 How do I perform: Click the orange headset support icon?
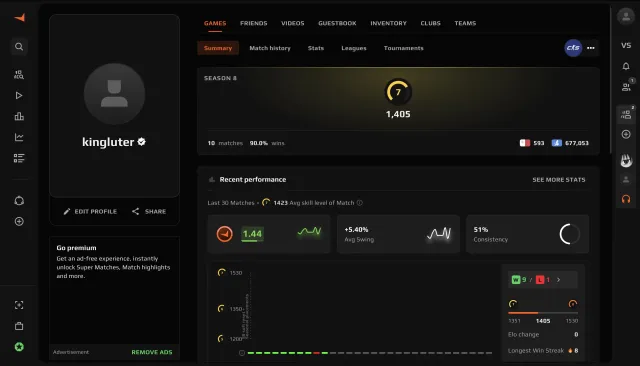pos(626,199)
